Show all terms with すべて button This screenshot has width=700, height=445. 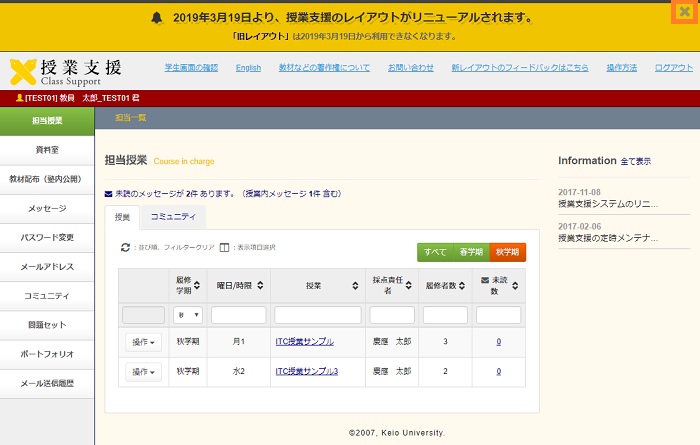[x=435, y=252]
